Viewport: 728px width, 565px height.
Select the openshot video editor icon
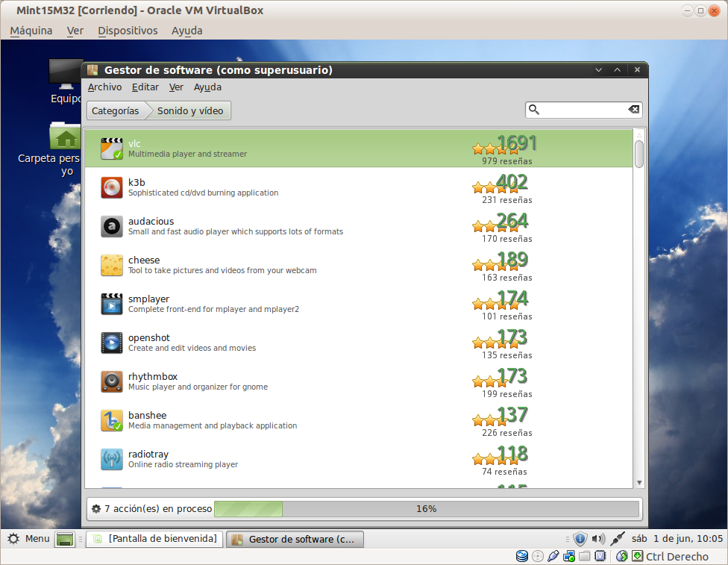click(x=112, y=343)
